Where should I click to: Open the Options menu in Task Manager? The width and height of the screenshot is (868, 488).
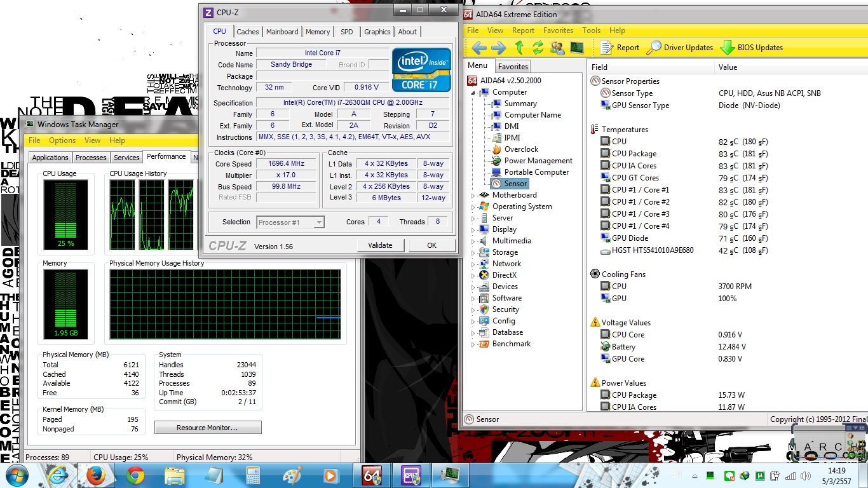62,140
